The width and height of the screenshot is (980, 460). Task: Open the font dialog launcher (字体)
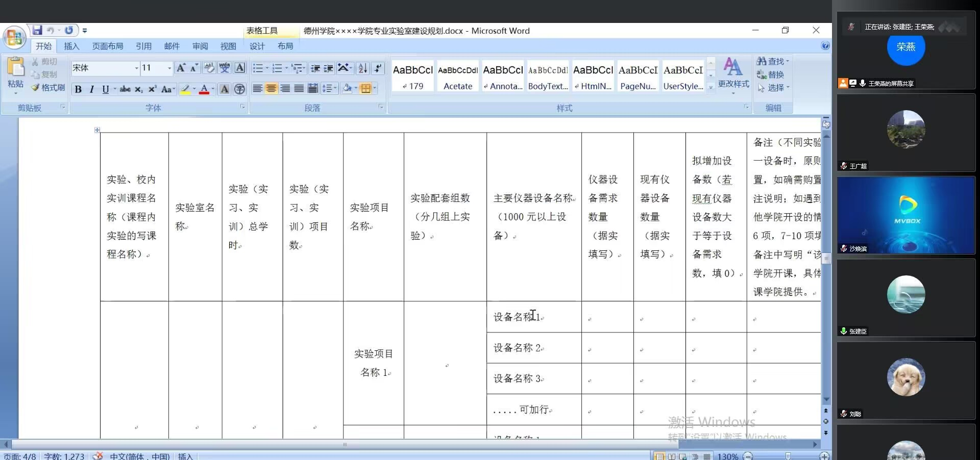click(x=242, y=107)
